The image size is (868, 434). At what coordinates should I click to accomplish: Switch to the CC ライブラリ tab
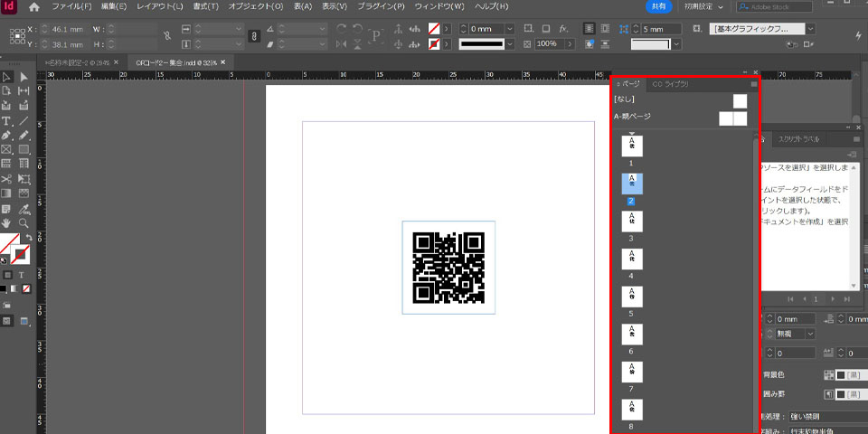670,84
